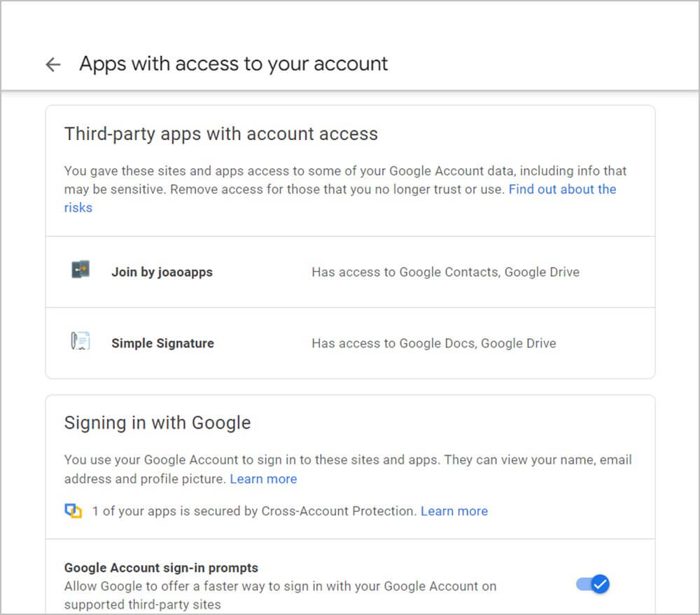This screenshot has width=700, height=615.
Task: Click the "Google Account sign-in prompts" label
Action: pos(161,567)
